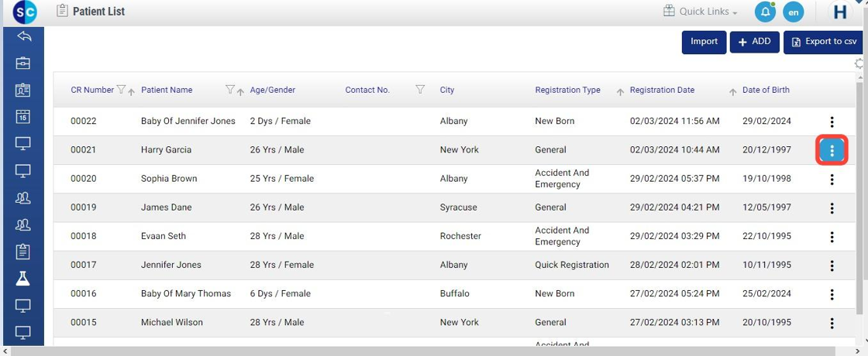868x356 pixels.
Task: Click the sort arrow beside Registration Type
Action: (620, 92)
